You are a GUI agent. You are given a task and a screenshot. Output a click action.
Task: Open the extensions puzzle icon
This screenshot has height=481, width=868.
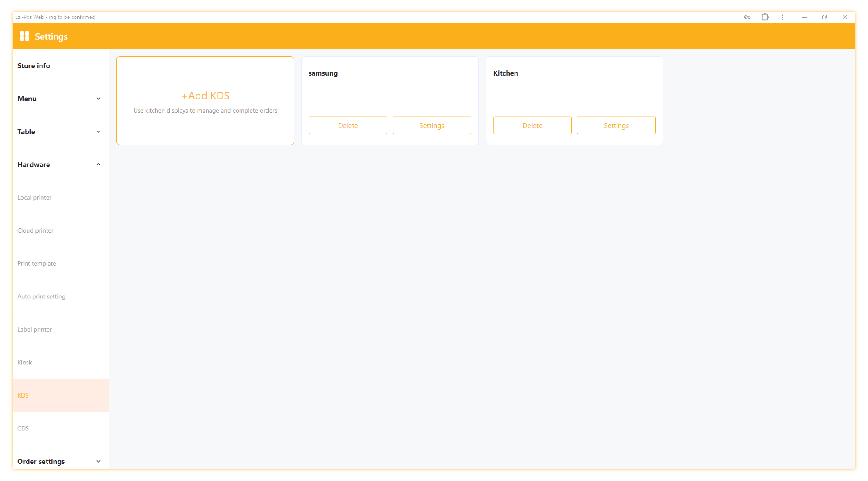[x=765, y=17]
